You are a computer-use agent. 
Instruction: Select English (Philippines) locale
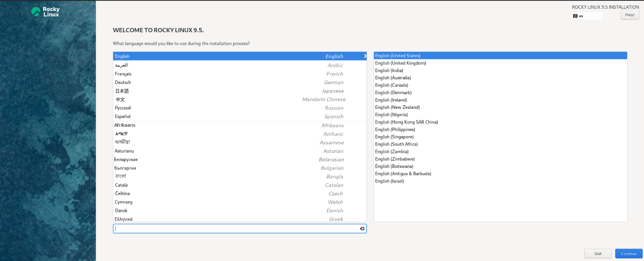click(x=500, y=130)
